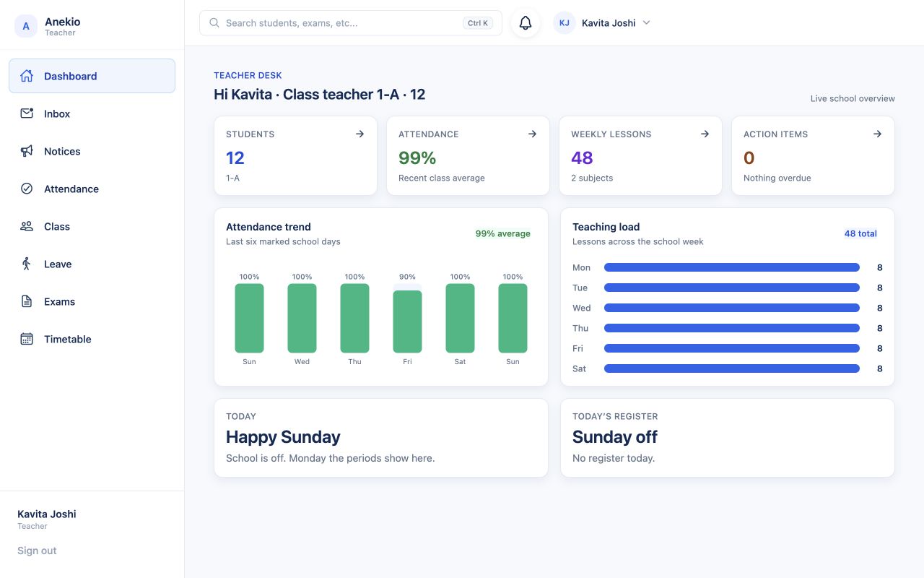Click the Action Items card arrow
Image resolution: width=924 pixels, height=578 pixels.
pos(877,134)
